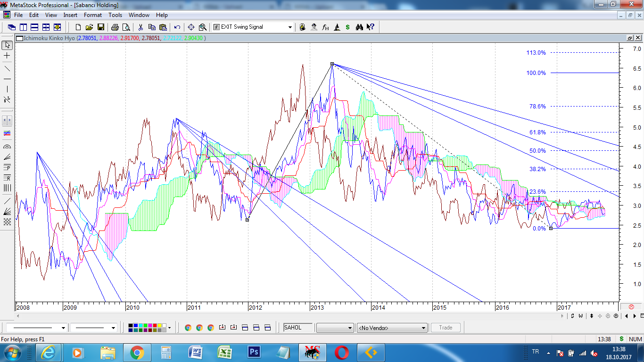The image size is (644, 362).
Task: Click the Copy icon in toolbar
Action: (152, 27)
